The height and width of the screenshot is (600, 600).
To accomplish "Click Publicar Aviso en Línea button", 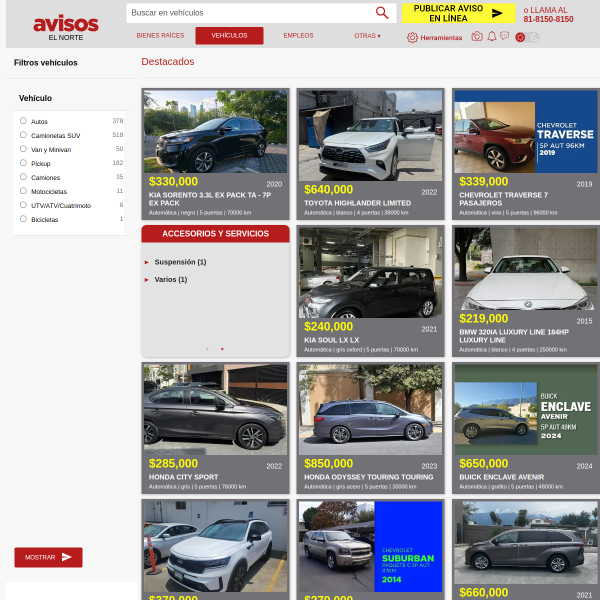I will pos(458,13).
